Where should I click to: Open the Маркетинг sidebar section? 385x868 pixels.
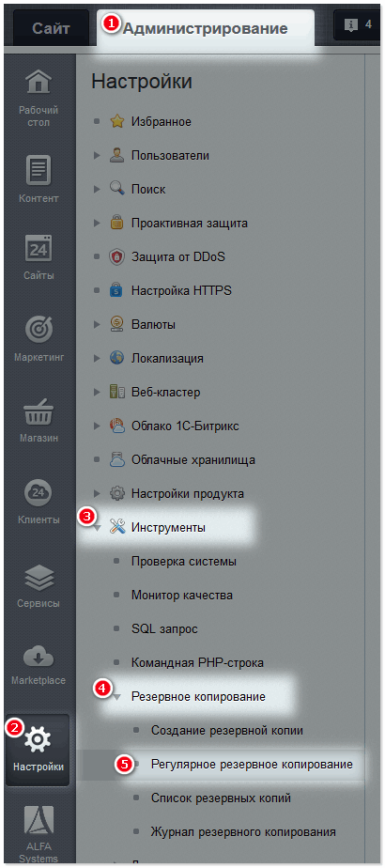pos(38,337)
